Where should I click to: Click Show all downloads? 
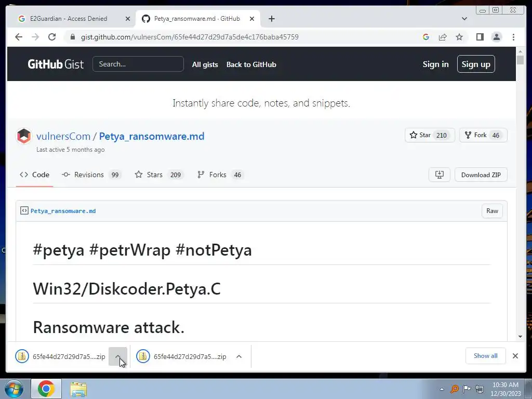pyautogui.click(x=486, y=355)
